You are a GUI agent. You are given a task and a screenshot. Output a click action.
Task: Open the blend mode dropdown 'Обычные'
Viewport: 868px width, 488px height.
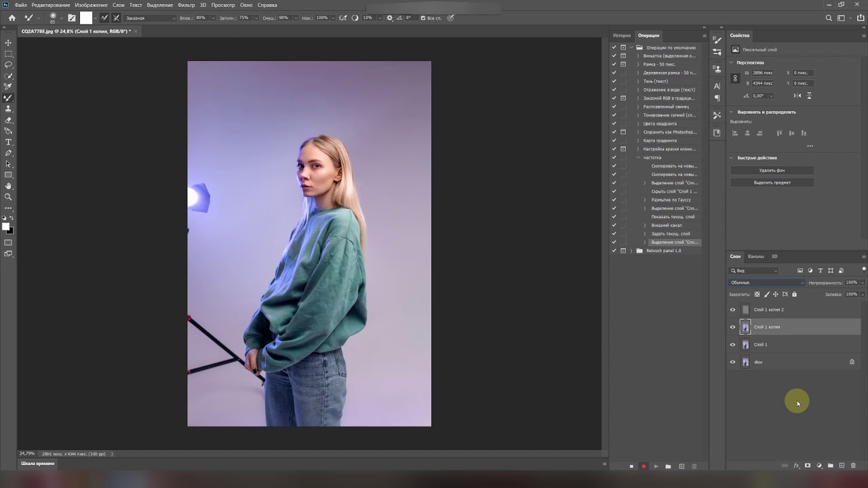tap(767, 283)
